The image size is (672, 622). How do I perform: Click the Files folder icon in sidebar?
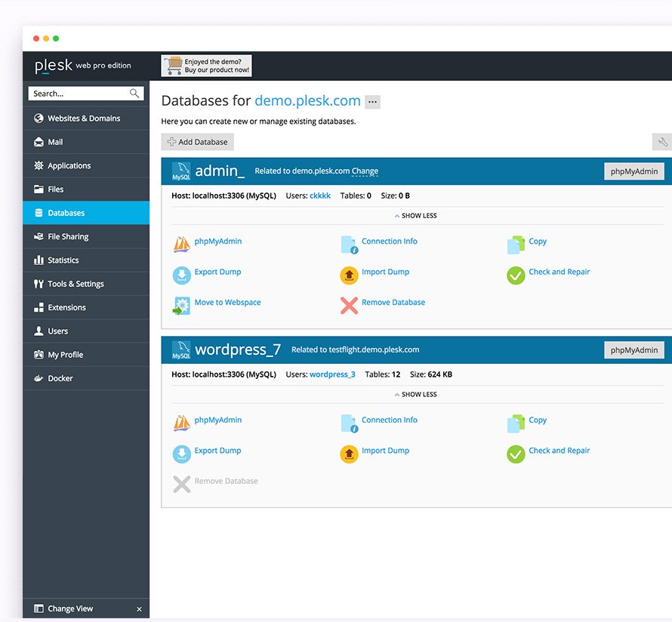(x=39, y=189)
